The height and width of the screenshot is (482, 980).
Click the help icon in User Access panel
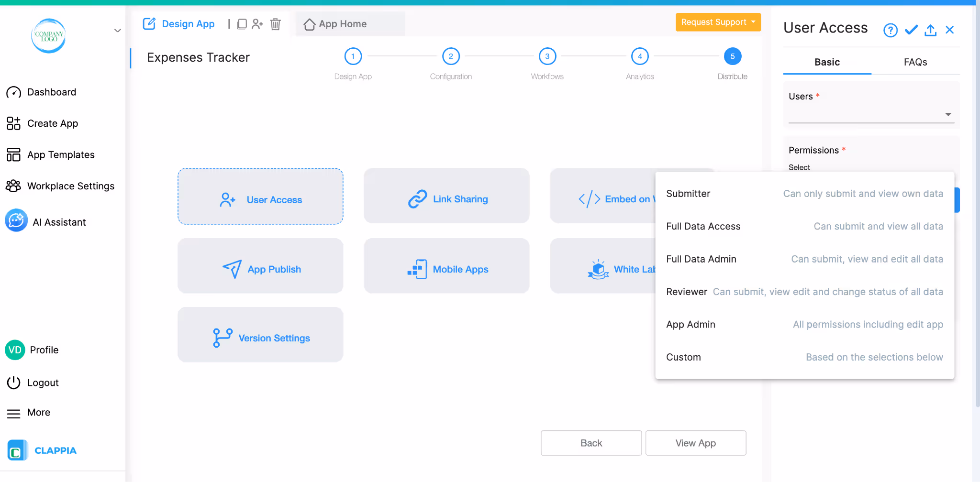(x=890, y=30)
